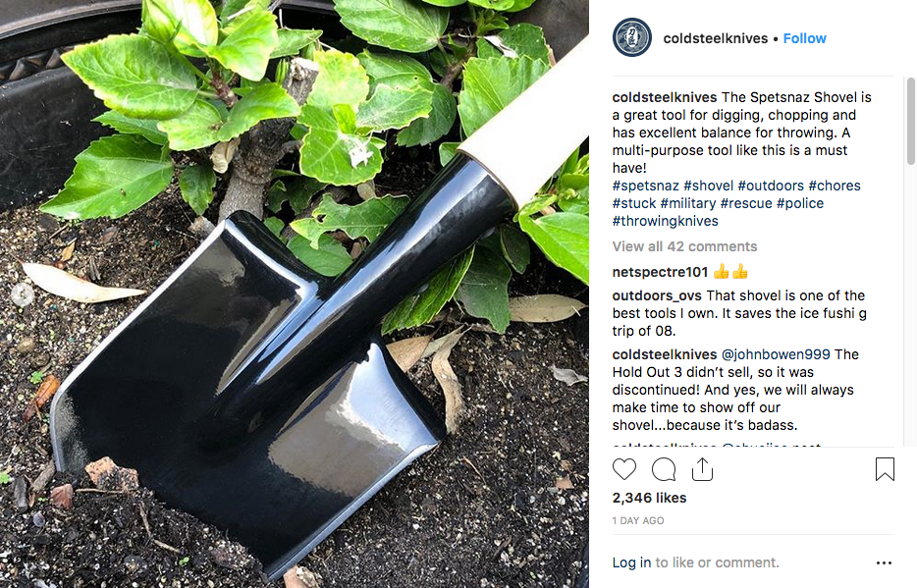The width and height of the screenshot is (917, 588).
Task: Visit outdoors_ovs commenter profile
Action: point(657,295)
